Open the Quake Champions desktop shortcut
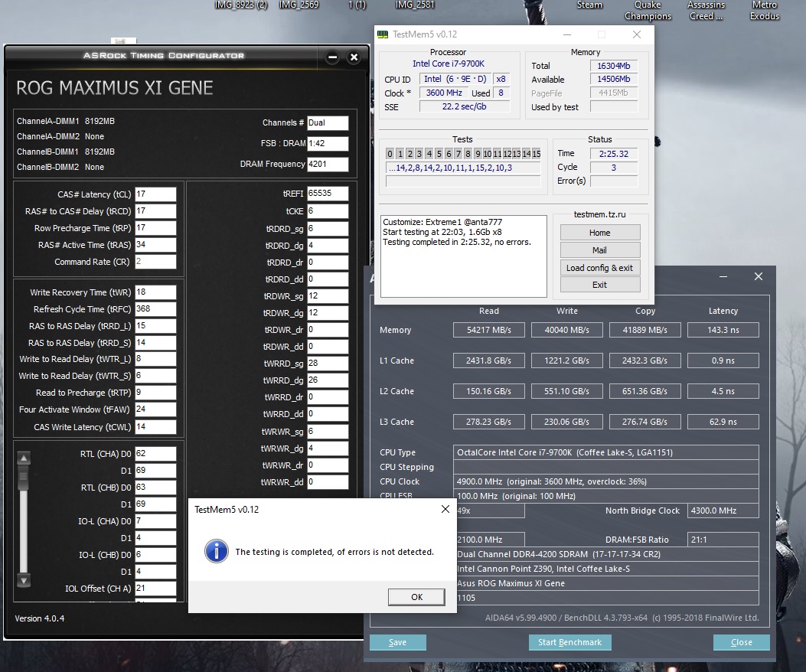 (648, 10)
